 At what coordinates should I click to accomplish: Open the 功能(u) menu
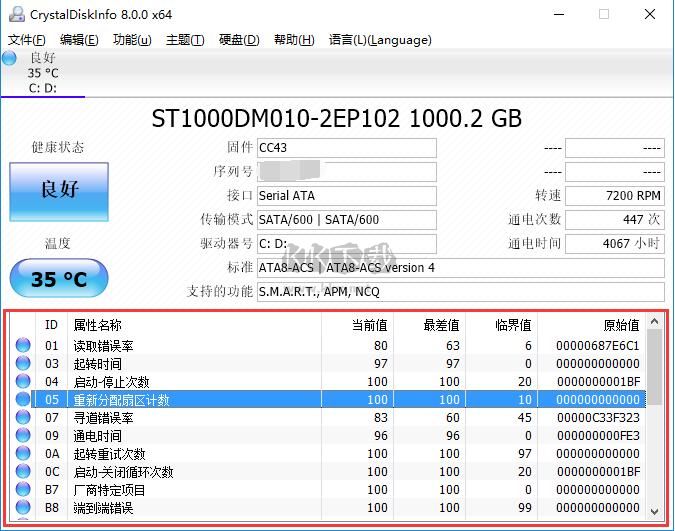[x=132, y=40]
